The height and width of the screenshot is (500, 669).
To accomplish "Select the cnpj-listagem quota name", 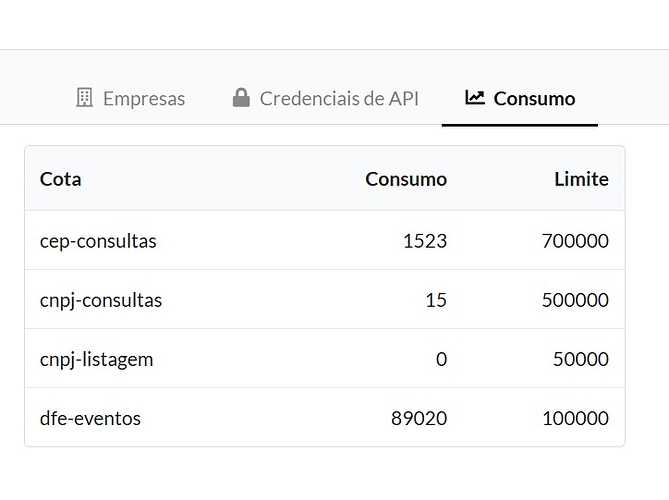I will click(x=97, y=359).
